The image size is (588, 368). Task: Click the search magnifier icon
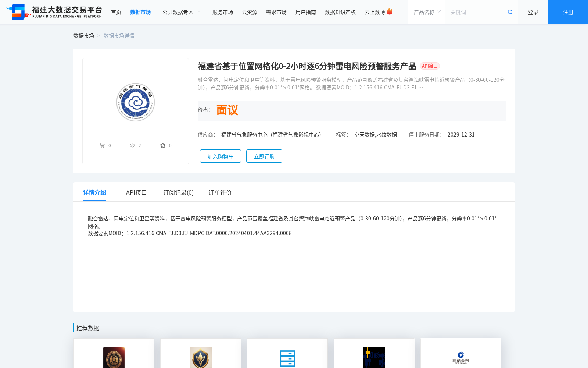tap(510, 12)
